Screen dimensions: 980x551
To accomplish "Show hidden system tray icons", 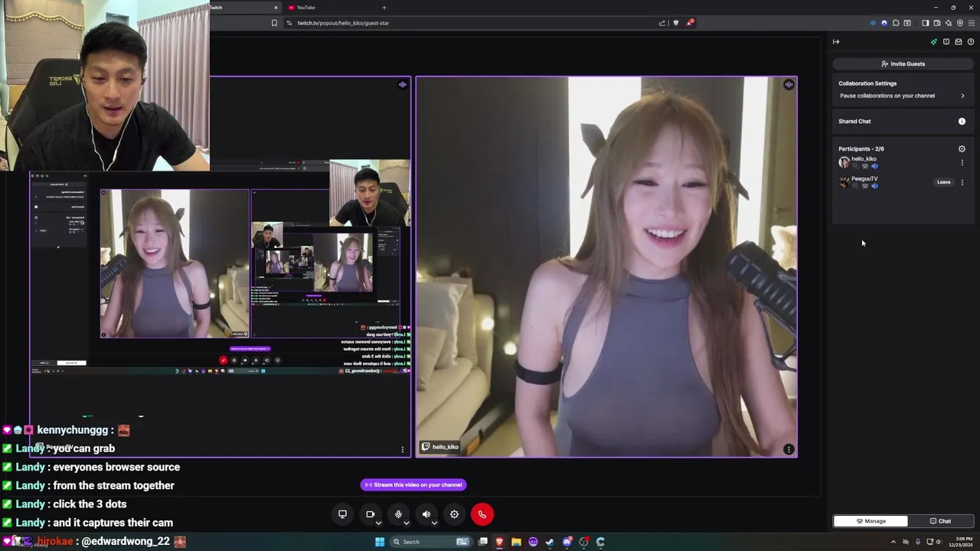I will pos(893,542).
